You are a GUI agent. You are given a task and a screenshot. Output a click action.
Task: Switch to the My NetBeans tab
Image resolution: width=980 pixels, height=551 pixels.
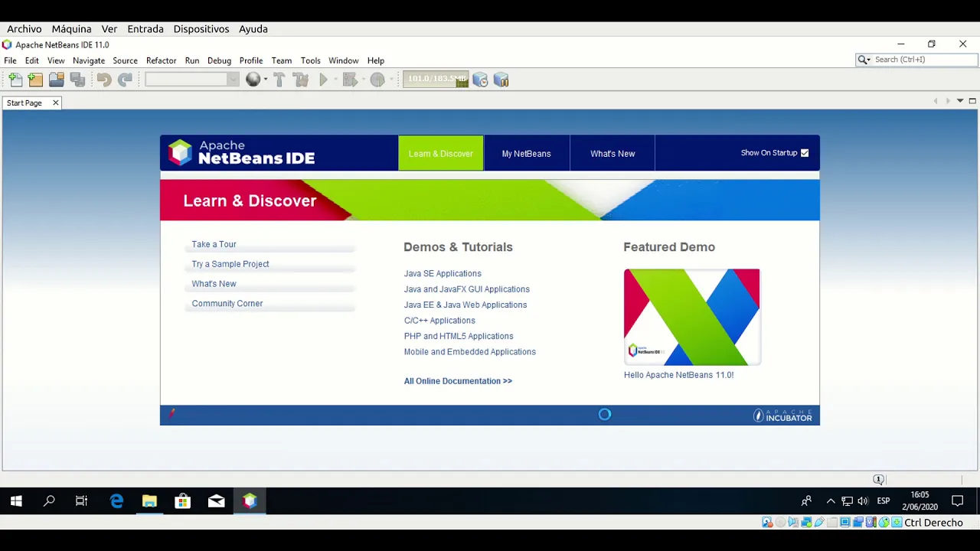[x=526, y=154]
